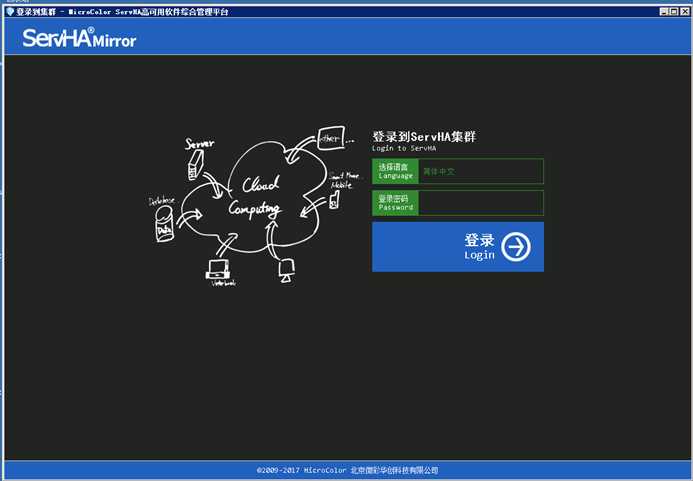Close the ServHA login window
Viewport: 693px width, 481px height.
[685, 12]
